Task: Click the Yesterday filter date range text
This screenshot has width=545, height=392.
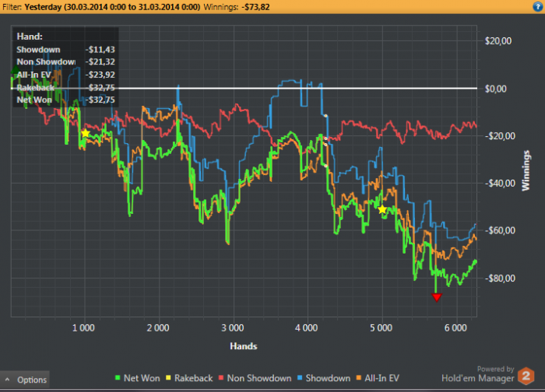Action: [112, 7]
